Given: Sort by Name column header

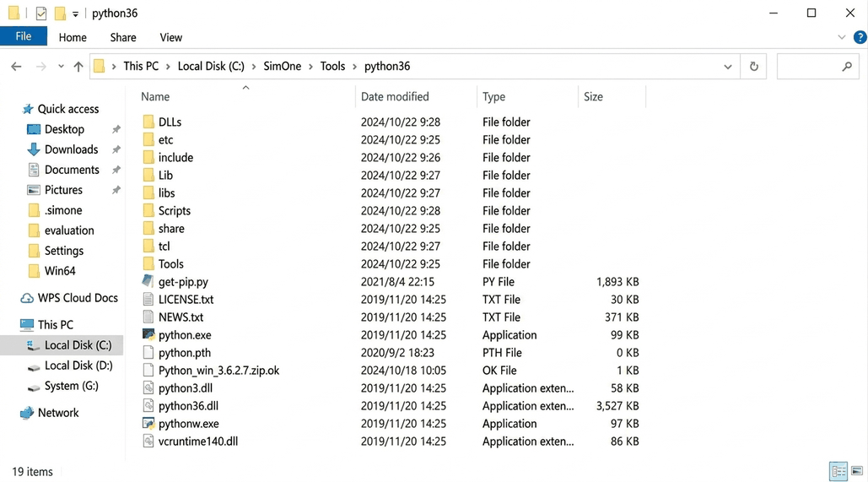Looking at the screenshot, I should (155, 96).
